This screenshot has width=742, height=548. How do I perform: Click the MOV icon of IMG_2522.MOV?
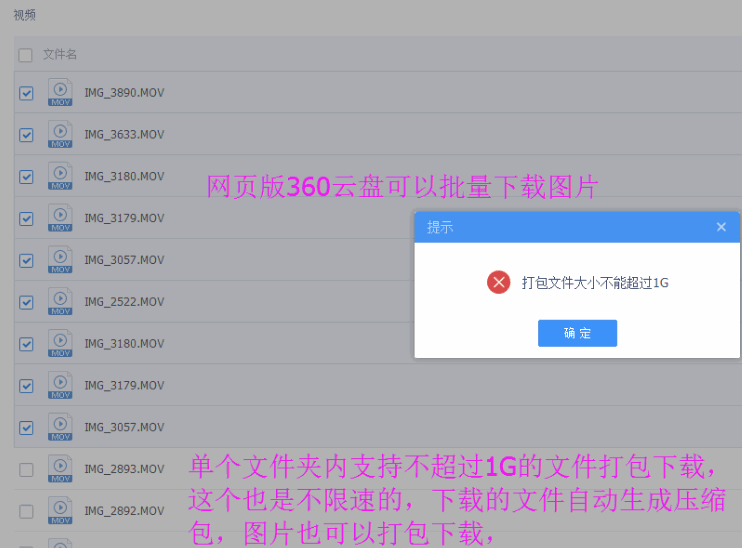(x=60, y=301)
